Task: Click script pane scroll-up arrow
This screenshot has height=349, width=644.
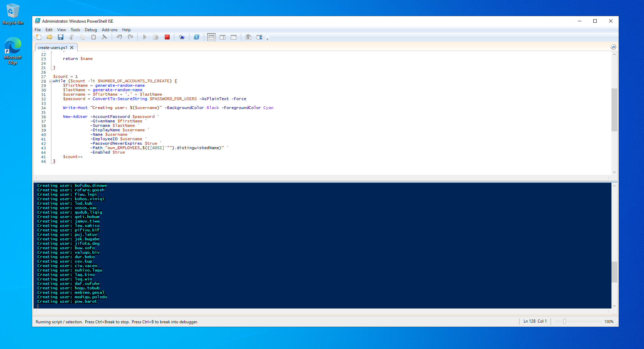Action: (x=614, y=54)
